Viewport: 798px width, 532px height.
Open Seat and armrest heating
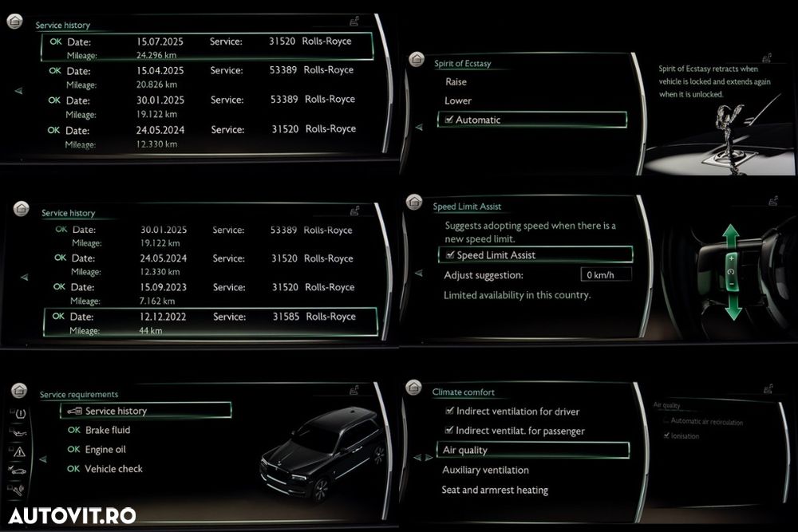[x=496, y=490]
